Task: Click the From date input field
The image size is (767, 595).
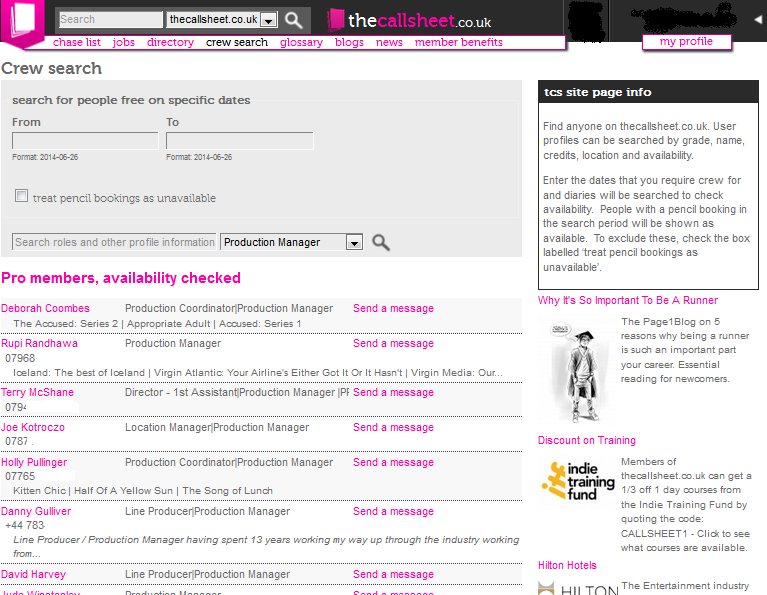Action: (x=85, y=141)
